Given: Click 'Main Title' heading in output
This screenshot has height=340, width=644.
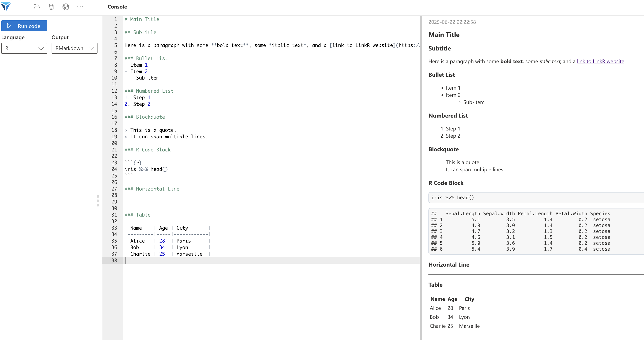Looking at the screenshot, I should [x=444, y=35].
